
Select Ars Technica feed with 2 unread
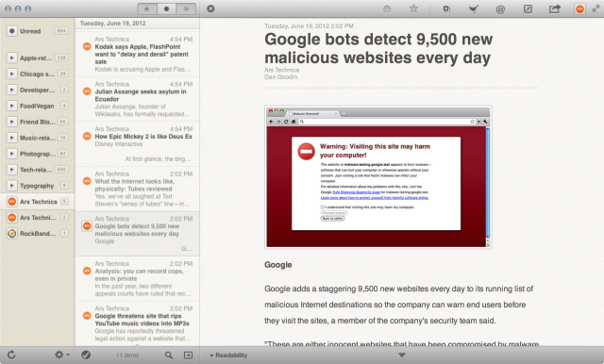tap(38, 218)
